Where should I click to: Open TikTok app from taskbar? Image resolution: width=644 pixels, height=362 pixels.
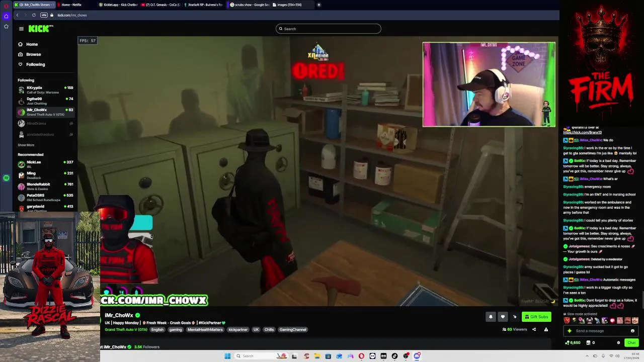pyautogui.click(x=394, y=356)
